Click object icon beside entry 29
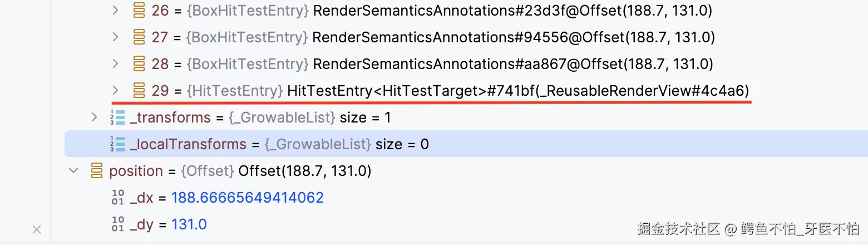Viewport: 868px width, 245px height. [139, 90]
